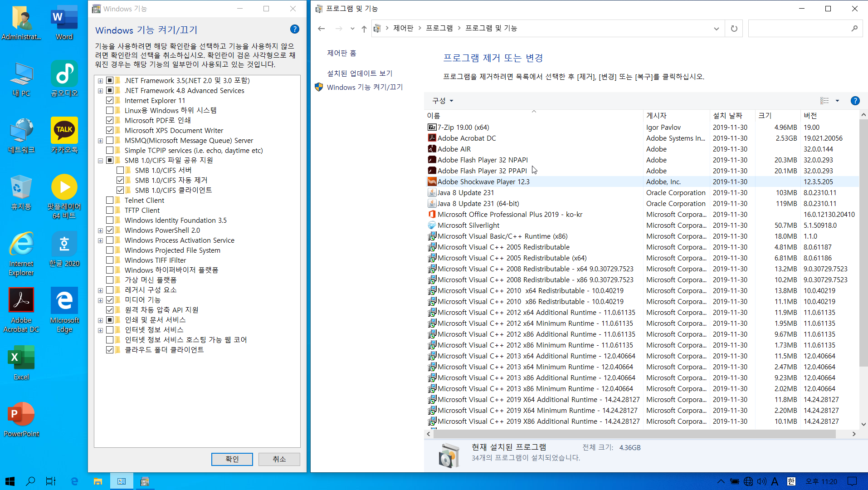Click vertical scrollbar down arrow in list
This screenshot has height=490, width=868.
tap(863, 425)
